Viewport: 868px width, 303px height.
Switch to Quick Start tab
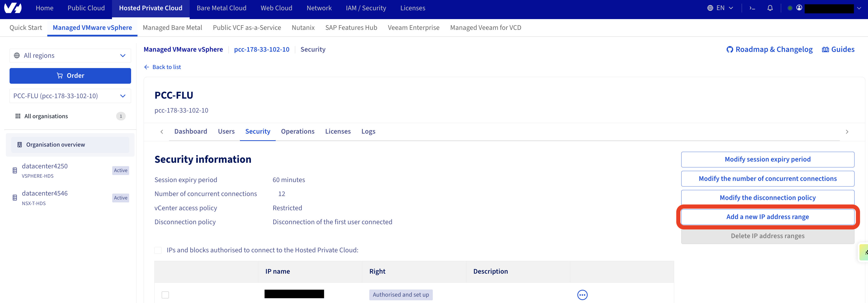25,28
